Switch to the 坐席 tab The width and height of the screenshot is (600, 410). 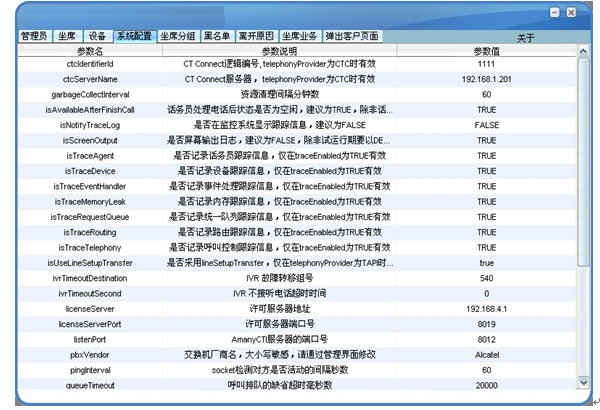pos(68,36)
